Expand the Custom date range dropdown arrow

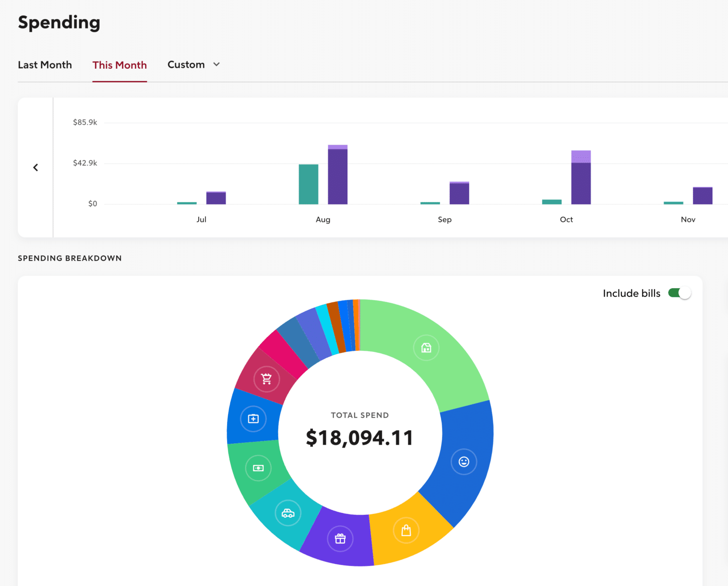[x=217, y=64]
